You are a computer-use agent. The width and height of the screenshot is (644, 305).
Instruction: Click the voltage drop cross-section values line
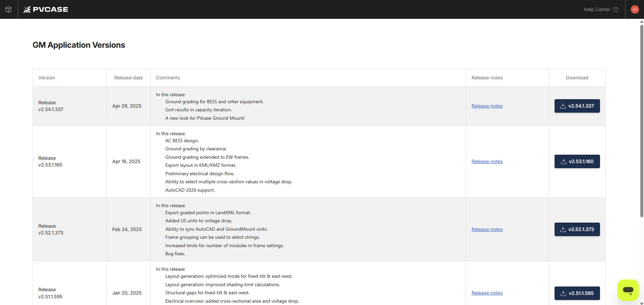coord(229,182)
